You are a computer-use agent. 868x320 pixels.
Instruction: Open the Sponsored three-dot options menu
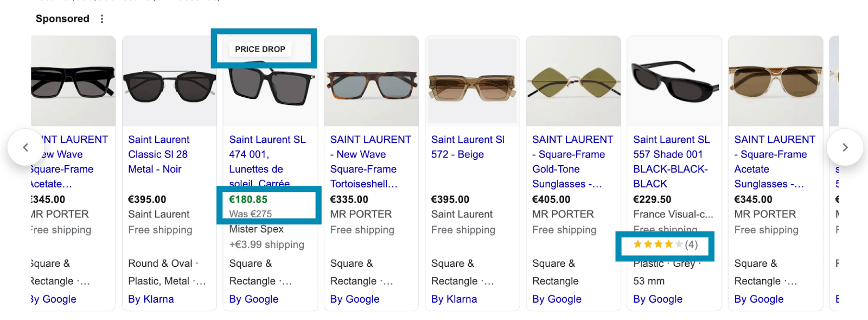(x=101, y=19)
